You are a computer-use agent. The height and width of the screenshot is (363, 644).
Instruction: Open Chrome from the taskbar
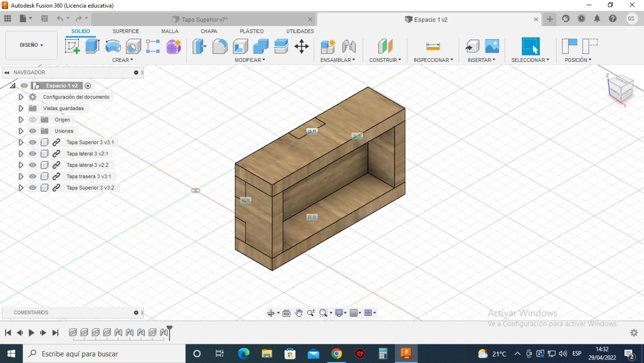pyautogui.click(x=337, y=353)
